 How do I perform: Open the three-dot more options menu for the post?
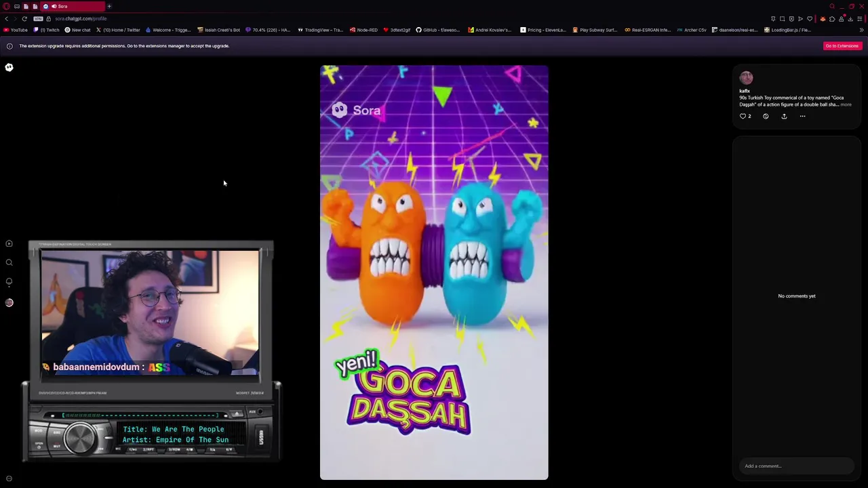coord(802,116)
